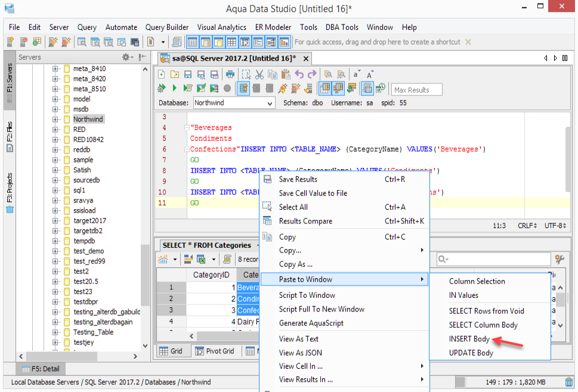Select the tempdb database in tree
Screen dimensions: 578x392
84,241
